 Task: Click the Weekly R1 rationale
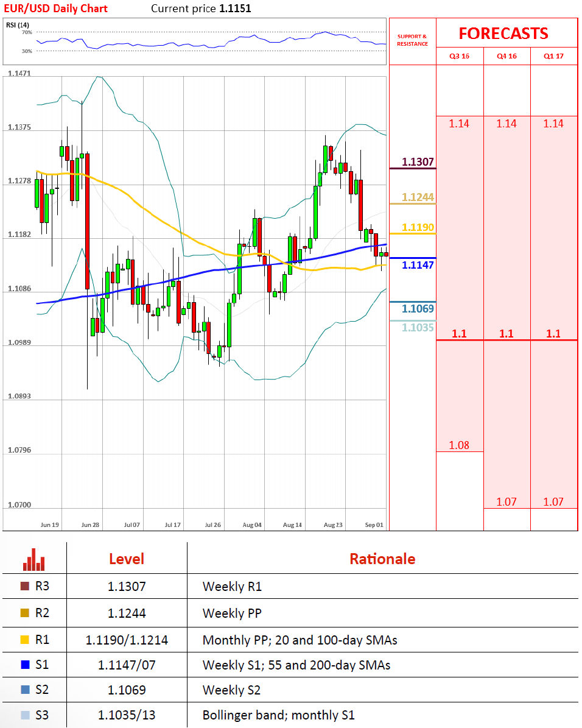click(232, 587)
